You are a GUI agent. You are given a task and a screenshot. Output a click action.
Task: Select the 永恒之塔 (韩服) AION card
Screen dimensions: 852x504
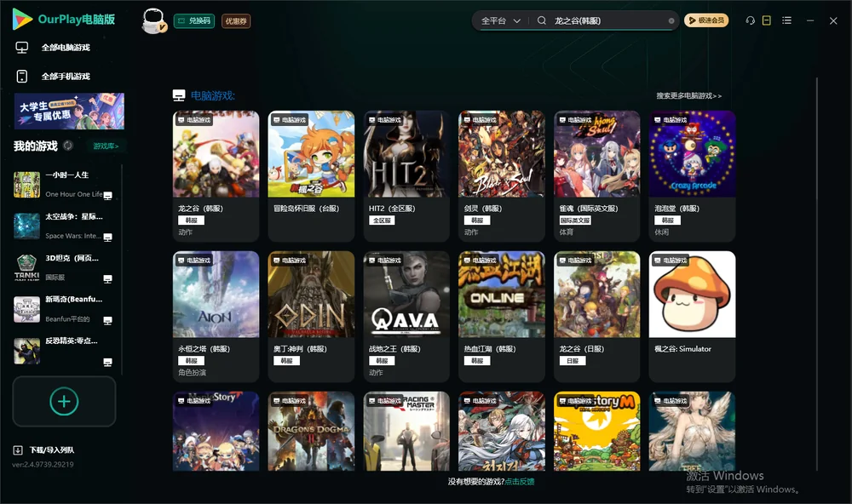(x=216, y=317)
